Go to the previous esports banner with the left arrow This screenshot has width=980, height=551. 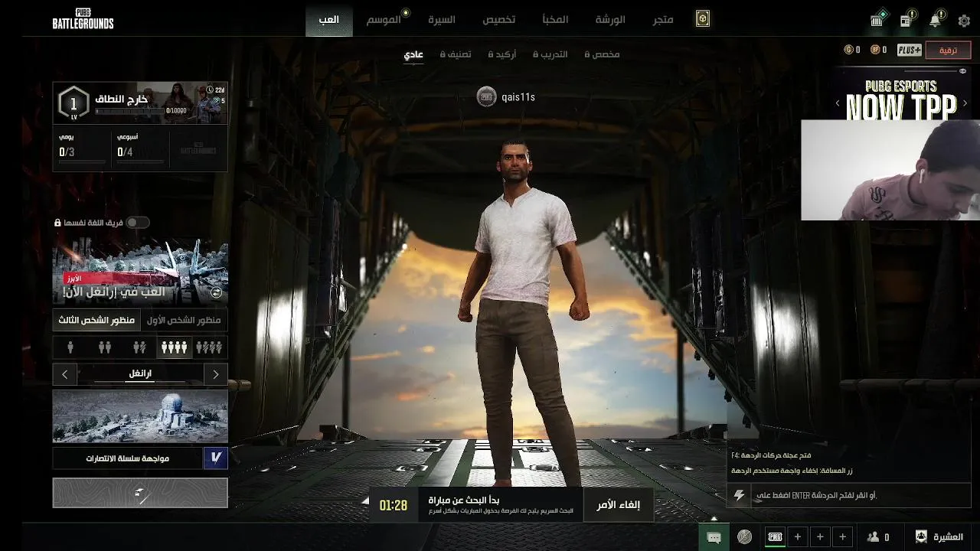pos(837,103)
